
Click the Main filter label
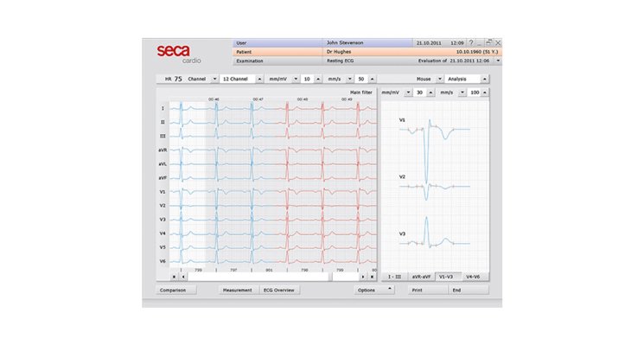361,93
